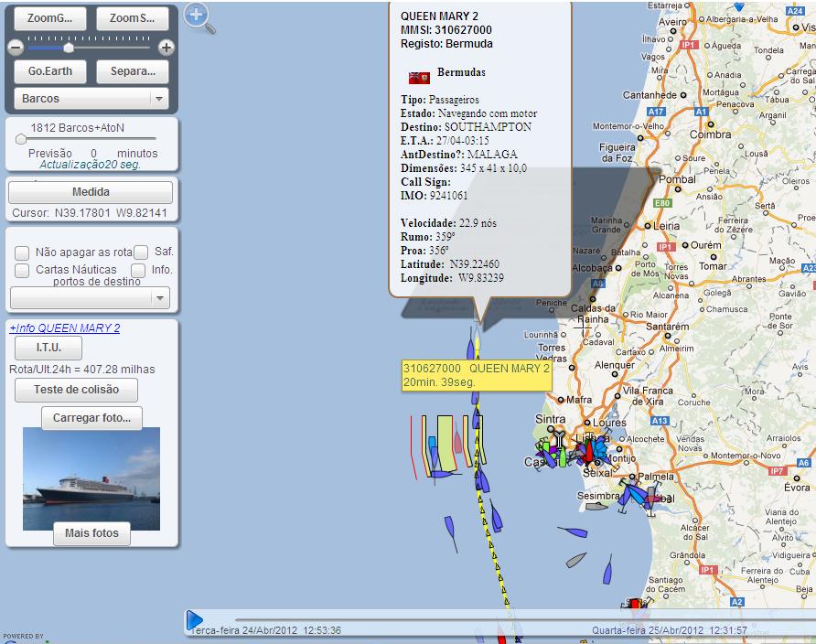Activate the Medida measuring tool
Image resolution: width=816 pixels, height=644 pixels.
91,192
